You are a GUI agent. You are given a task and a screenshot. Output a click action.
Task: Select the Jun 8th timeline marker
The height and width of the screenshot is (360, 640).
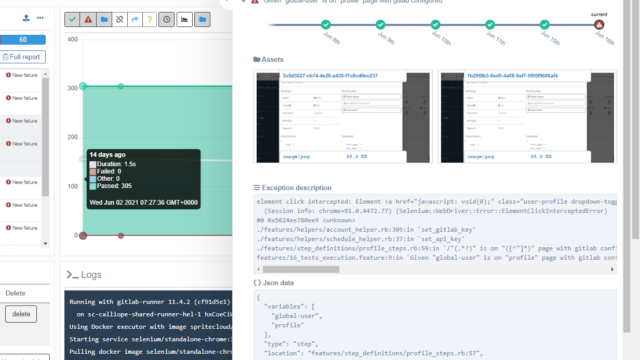tap(326, 24)
